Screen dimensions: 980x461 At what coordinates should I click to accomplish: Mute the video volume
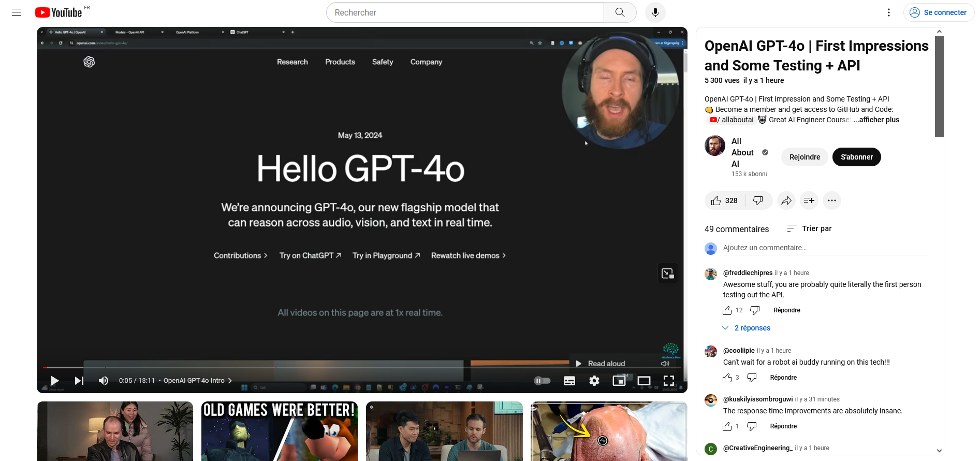point(104,381)
